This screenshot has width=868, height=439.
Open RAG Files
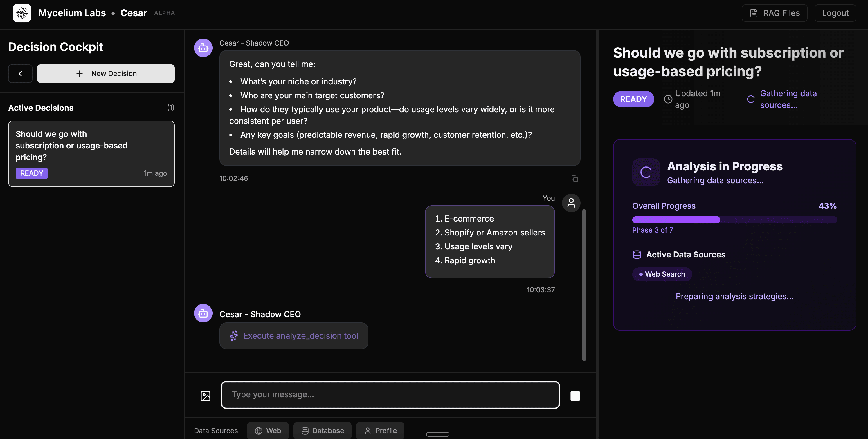[774, 13]
